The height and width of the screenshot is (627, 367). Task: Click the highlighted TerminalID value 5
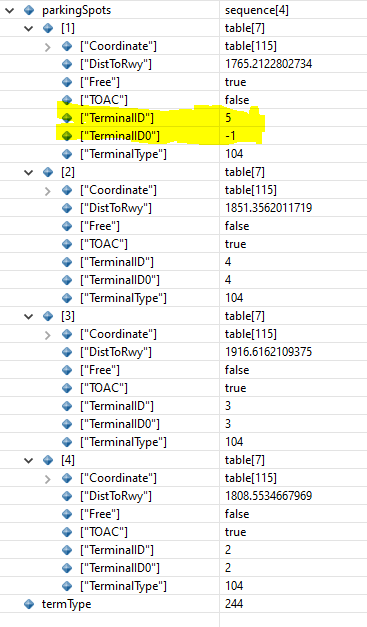[x=228, y=118]
